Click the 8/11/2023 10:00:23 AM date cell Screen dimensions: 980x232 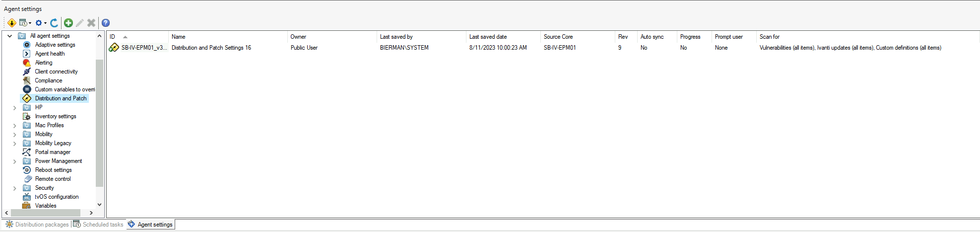pyautogui.click(x=498, y=48)
